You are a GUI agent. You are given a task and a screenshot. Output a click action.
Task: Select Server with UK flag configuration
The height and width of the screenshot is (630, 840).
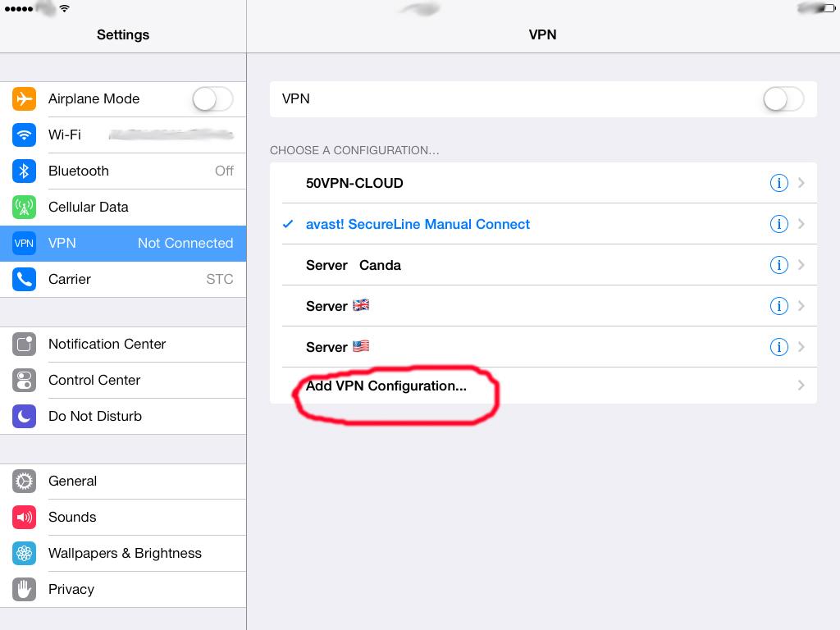pos(338,306)
